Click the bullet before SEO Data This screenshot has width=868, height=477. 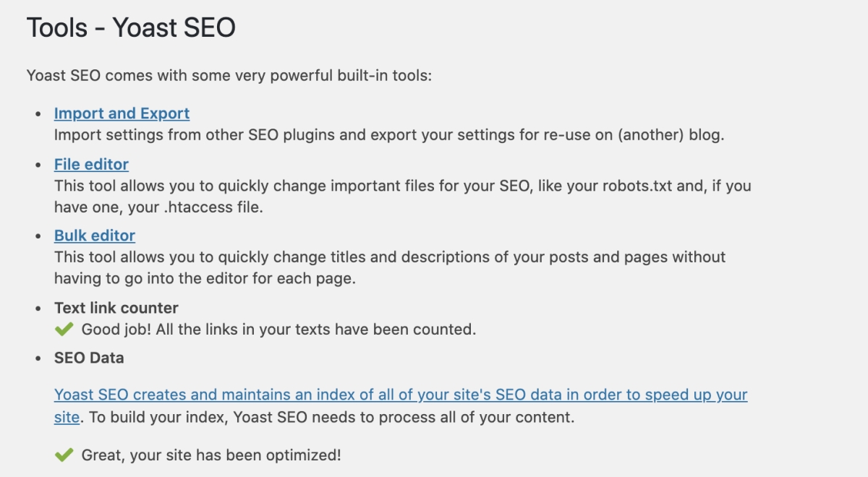coord(39,358)
